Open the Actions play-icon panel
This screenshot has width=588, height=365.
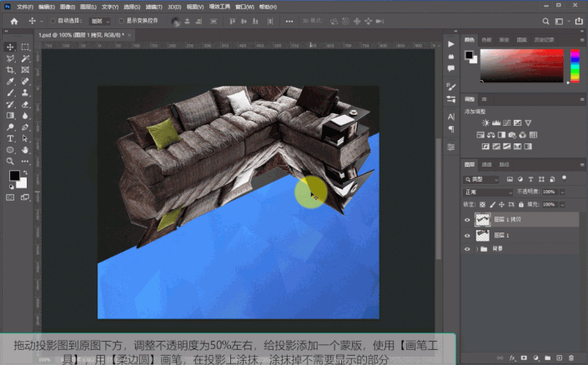(451, 44)
